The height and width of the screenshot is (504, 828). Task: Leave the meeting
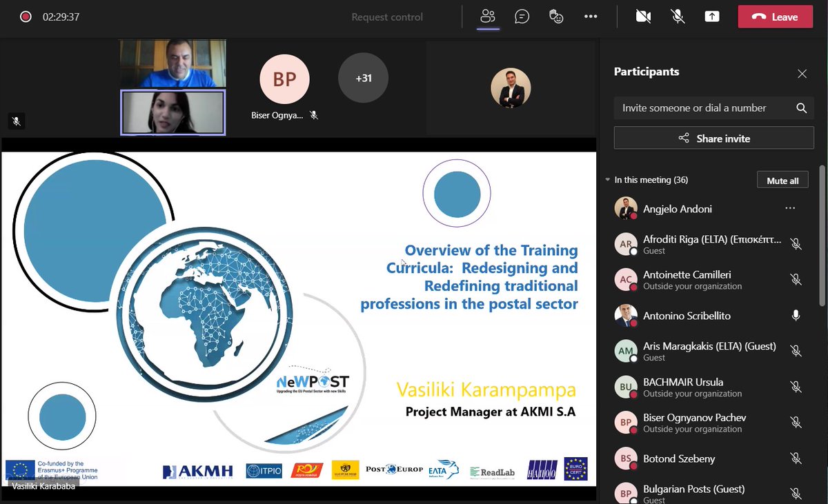click(775, 17)
